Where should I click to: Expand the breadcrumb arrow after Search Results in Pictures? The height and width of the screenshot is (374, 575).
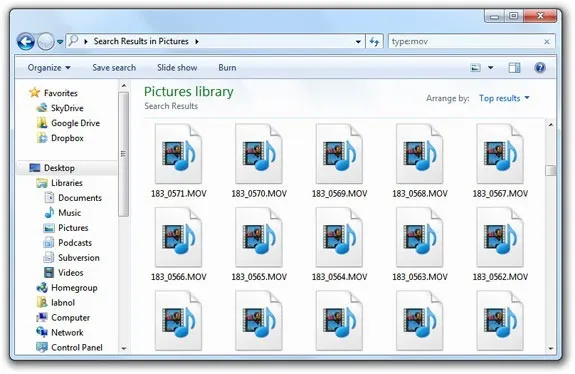[197, 42]
